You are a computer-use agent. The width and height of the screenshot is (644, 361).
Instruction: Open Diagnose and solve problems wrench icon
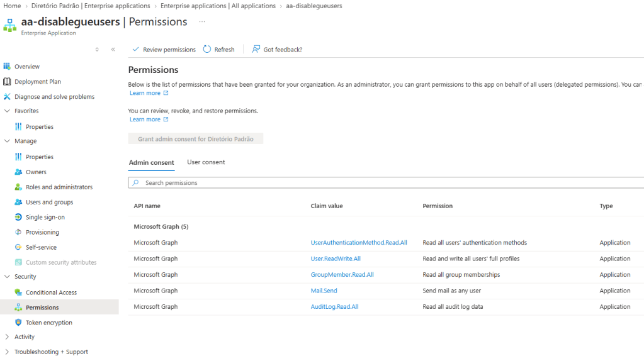[x=7, y=96]
